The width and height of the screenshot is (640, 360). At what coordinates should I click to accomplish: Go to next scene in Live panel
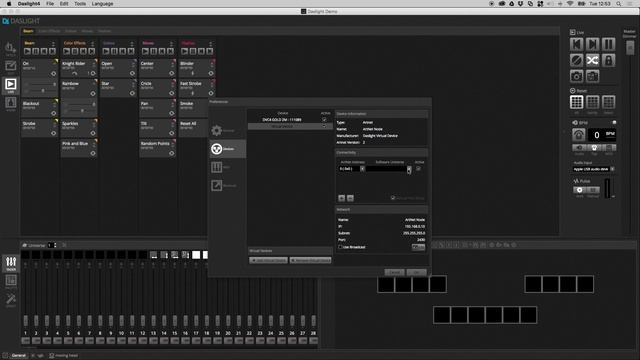pos(592,44)
